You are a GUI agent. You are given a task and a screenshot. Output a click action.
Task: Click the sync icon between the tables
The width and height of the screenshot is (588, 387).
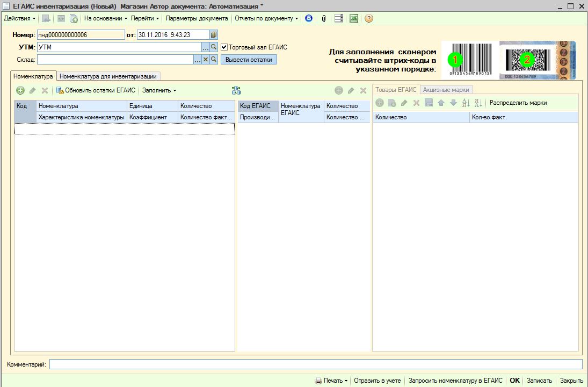pyautogui.click(x=236, y=90)
